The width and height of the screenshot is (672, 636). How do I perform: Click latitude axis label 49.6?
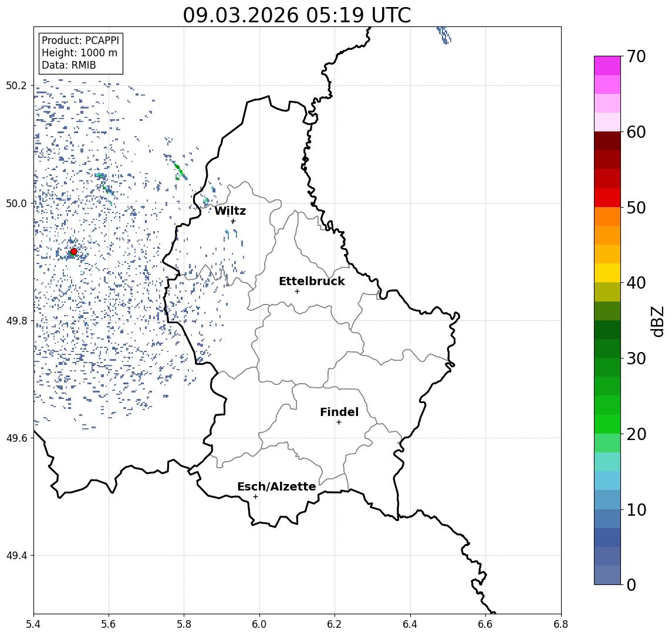(x=16, y=438)
